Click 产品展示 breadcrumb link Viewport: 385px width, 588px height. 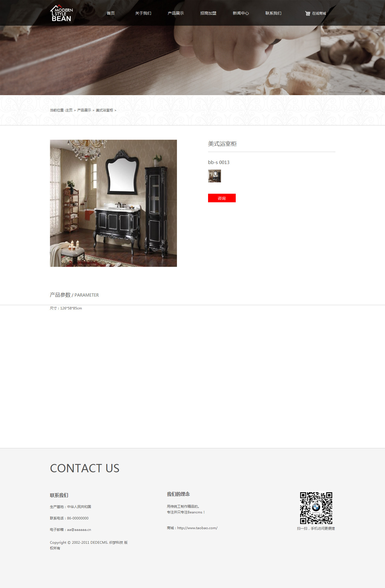(84, 110)
